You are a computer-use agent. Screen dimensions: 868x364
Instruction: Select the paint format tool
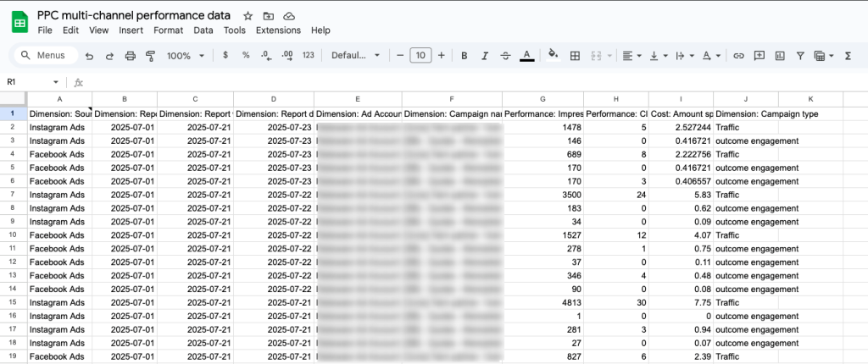coord(150,55)
